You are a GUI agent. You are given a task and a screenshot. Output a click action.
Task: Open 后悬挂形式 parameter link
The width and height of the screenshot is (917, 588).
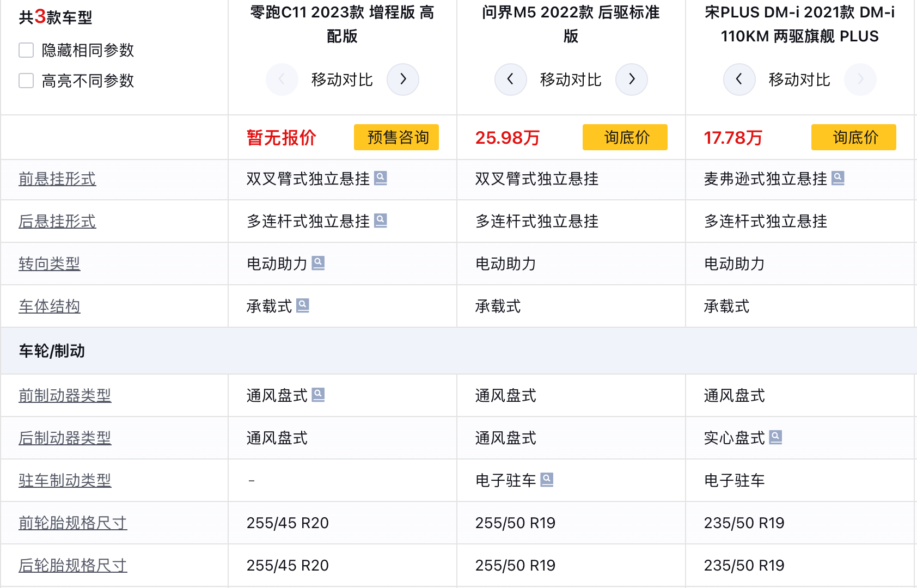coord(57,222)
